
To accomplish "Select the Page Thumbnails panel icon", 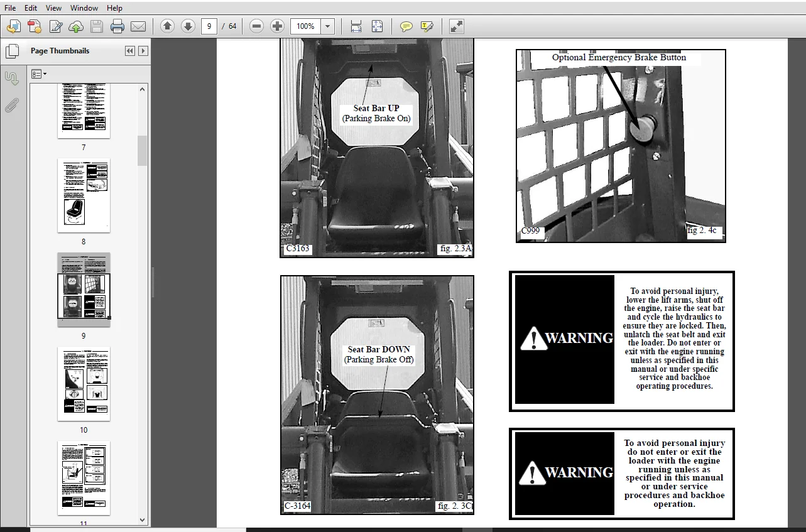I will pos(11,52).
